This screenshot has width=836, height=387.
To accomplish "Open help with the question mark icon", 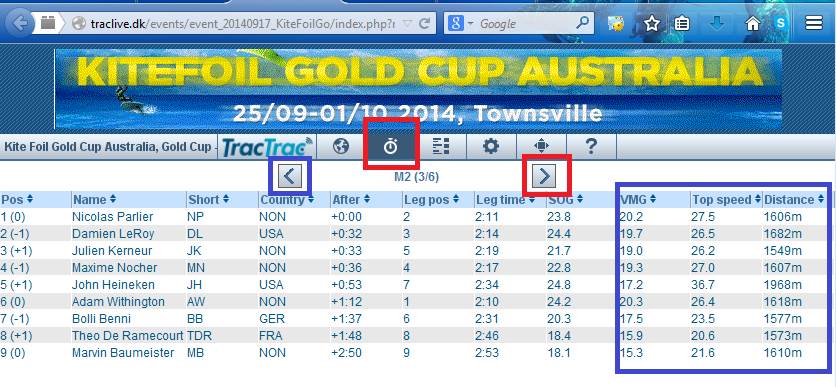I will pyautogui.click(x=591, y=146).
